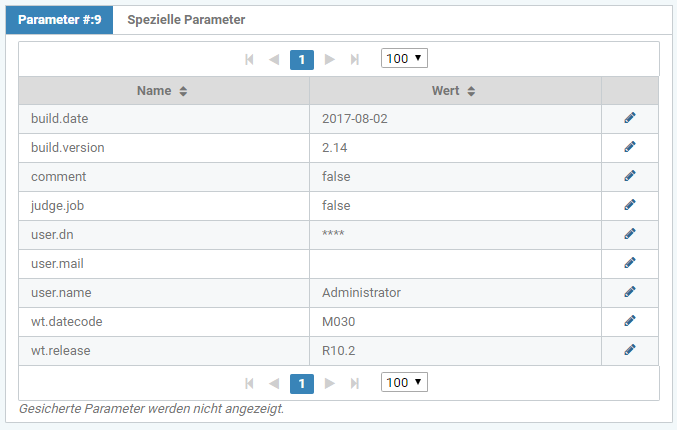Image resolution: width=677 pixels, height=430 pixels.
Task: Edit wt.datecode parameter value
Action: click(x=630, y=321)
